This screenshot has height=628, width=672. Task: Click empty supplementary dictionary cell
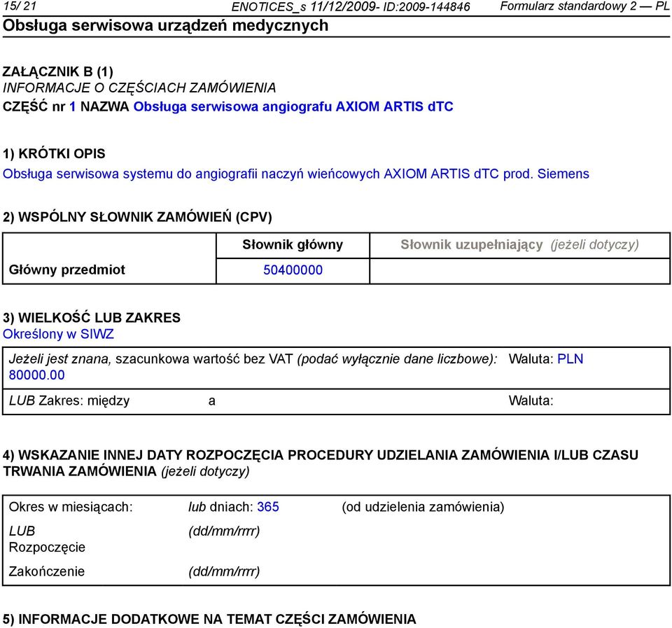pyautogui.click(x=520, y=272)
